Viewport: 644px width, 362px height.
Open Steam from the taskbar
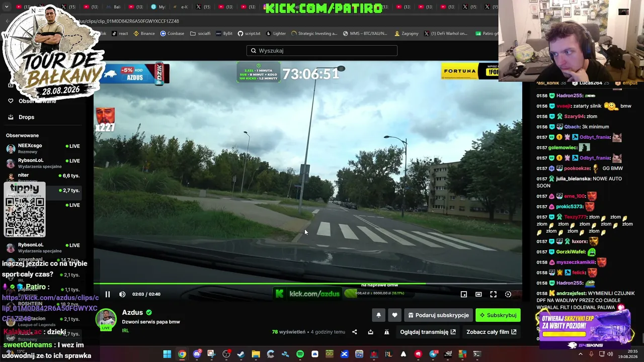(241, 354)
